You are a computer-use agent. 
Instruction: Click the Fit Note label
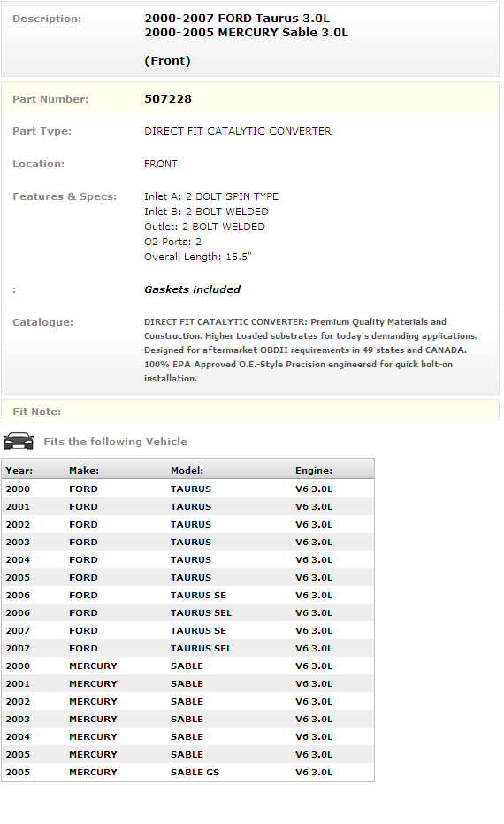(37, 412)
